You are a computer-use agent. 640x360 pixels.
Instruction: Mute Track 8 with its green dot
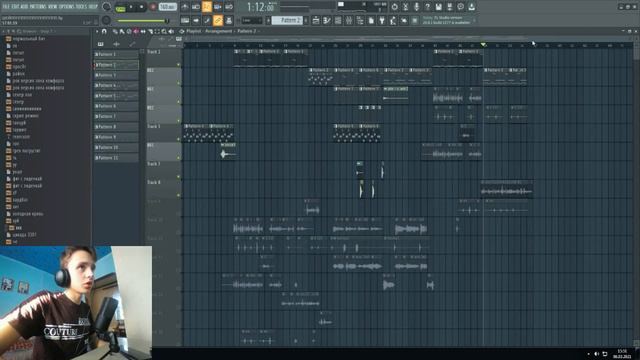178,195
